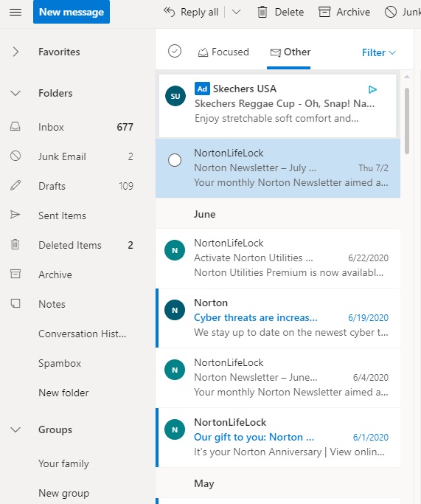Collapse the Groups section
The height and width of the screenshot is (504, 421).
coord(15,429)
